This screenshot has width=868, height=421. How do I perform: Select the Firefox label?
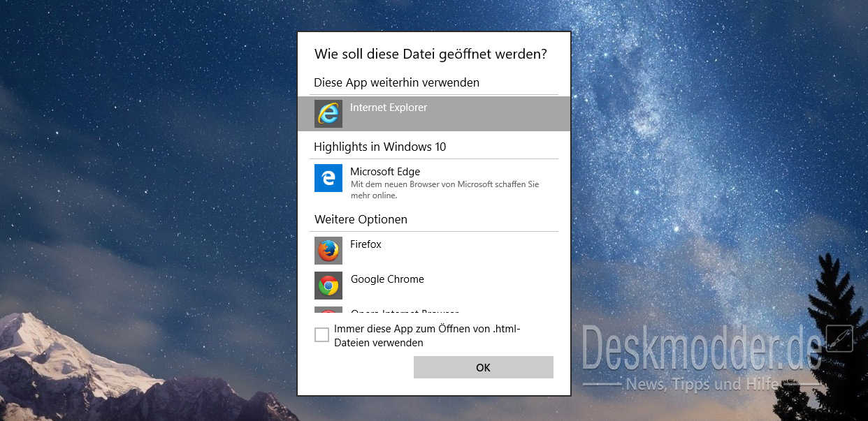point(366,244)
